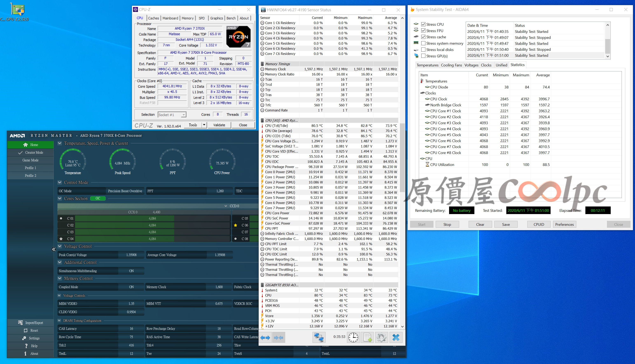Screen dimensions: 635x364
Task: Toggle the Stress cache checkbox
Action: pyautogui.click(x=423, y=37)
